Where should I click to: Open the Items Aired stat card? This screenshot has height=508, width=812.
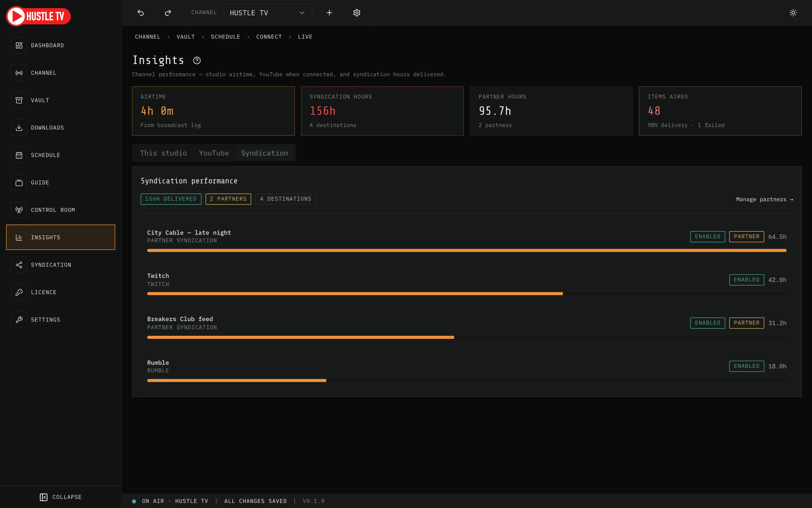pyautogui.click(x=720, y=111)
